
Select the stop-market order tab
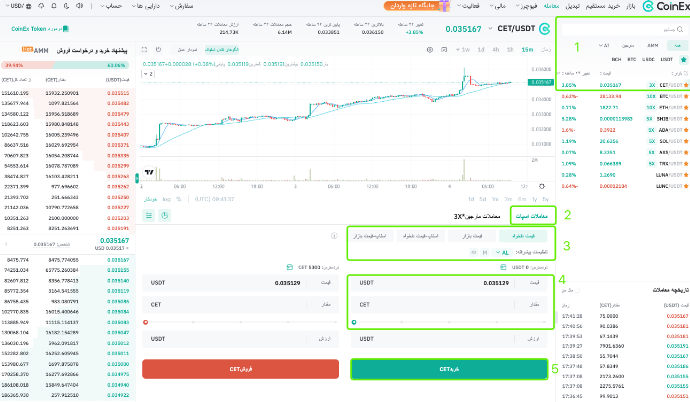[x=370, y=236]
